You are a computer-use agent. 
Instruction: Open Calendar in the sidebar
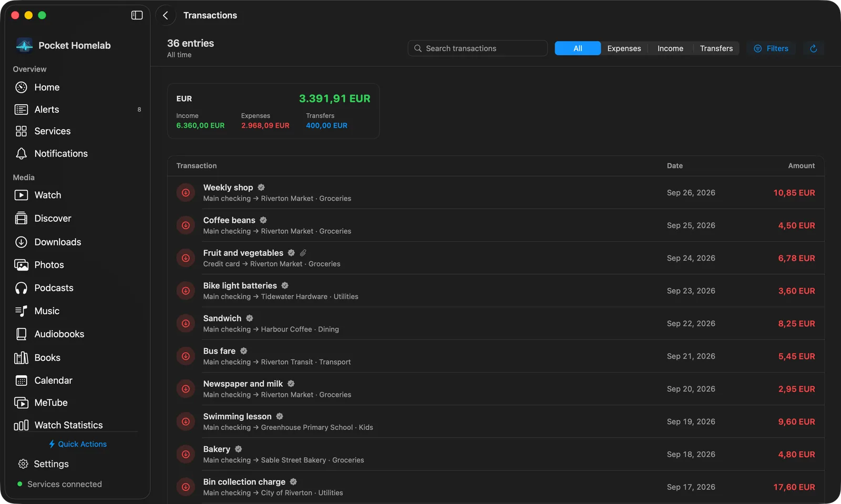coord(78,380)
